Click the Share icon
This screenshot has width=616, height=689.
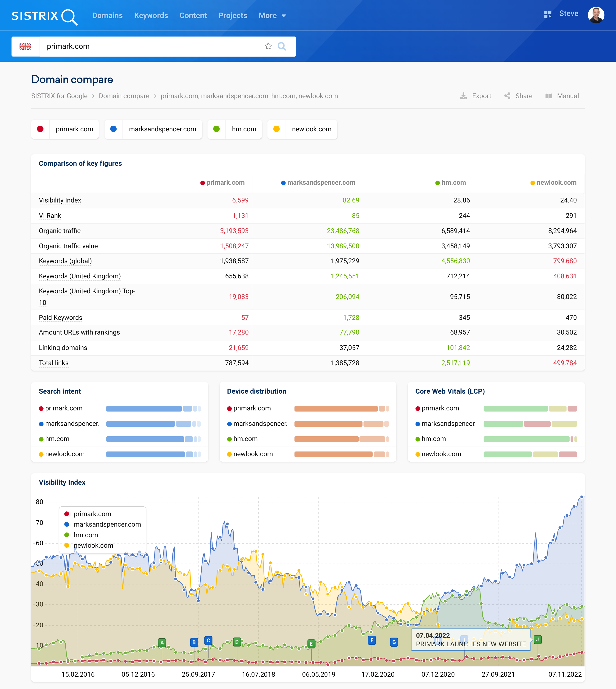[507, 96]
